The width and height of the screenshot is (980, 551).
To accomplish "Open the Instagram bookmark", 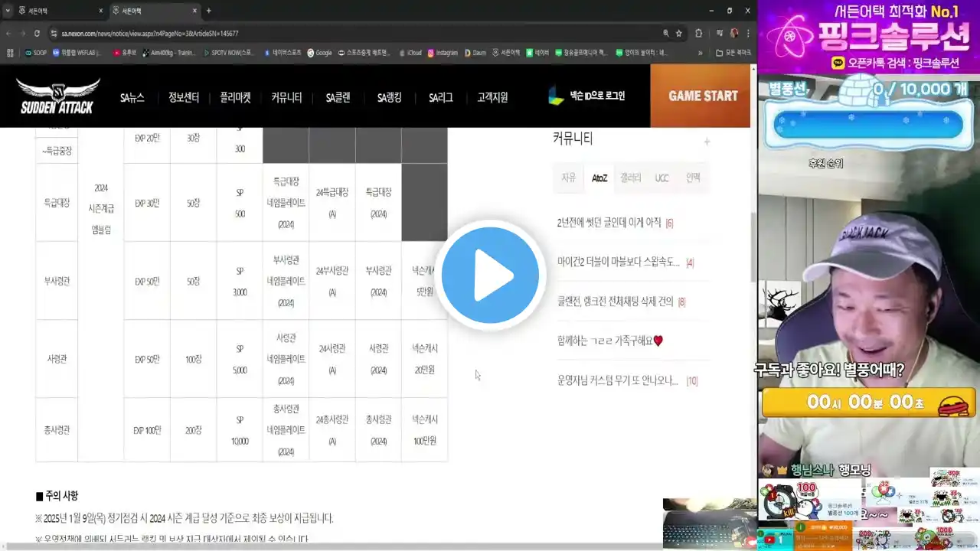I will (x=443, y=53).
